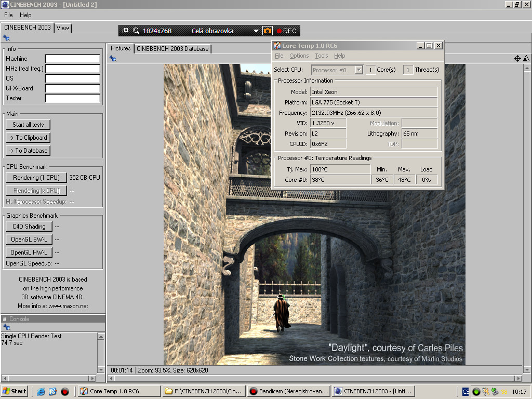Click the move/pan picture icon
532x399 pixels.
click(x=517, y=58)
